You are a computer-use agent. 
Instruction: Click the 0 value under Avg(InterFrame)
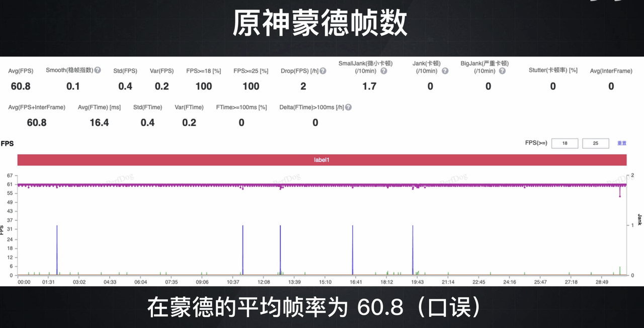pos(611,86)
